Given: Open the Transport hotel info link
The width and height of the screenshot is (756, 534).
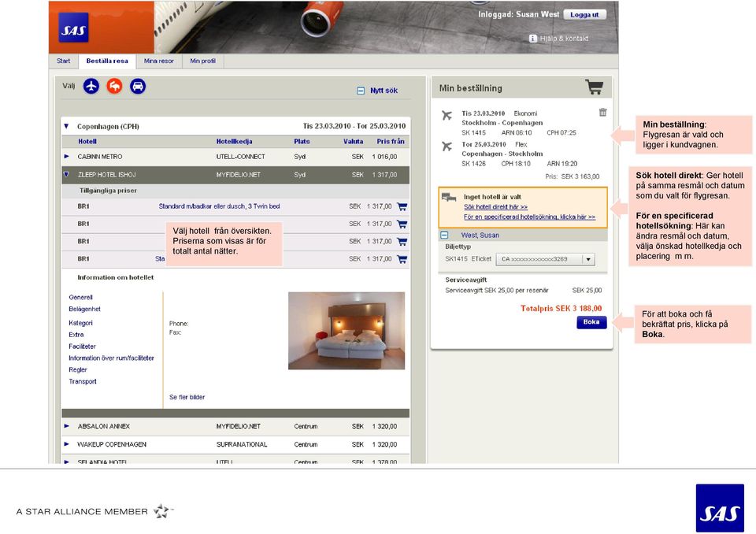Looking at the screenshot, I should 83,381.
